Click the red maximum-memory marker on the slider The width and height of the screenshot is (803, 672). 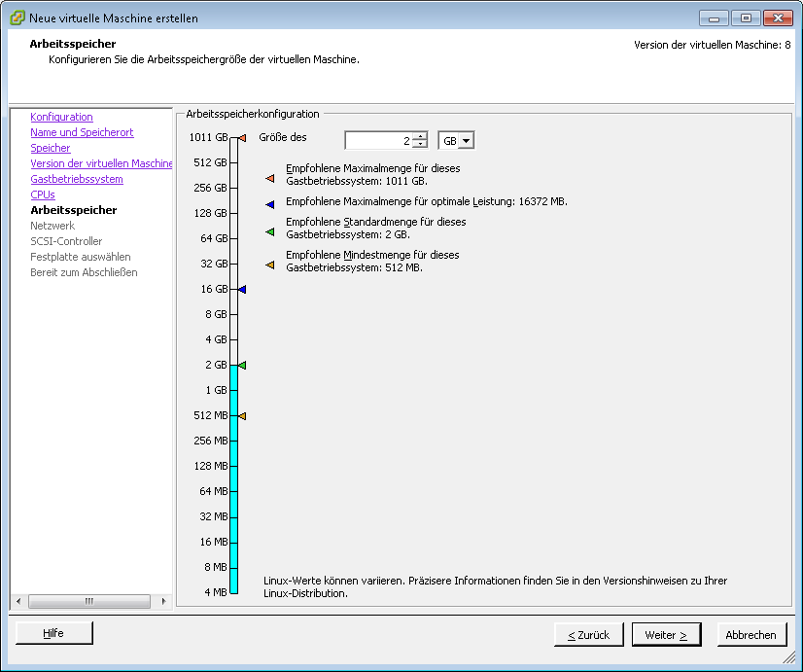[242, 138]
